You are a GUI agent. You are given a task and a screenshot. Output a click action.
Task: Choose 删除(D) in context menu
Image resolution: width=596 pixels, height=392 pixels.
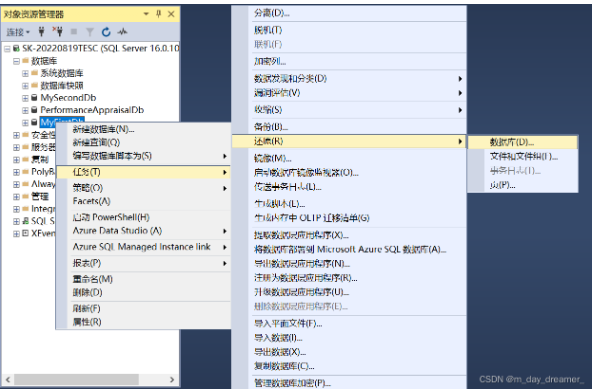click(x=143, y=292)
